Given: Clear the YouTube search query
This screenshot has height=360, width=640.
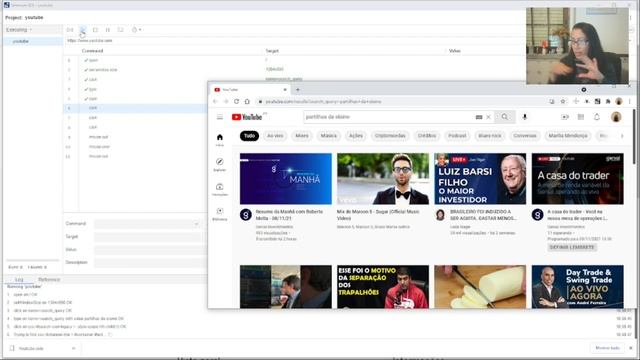Looking at the screenshot, I should pos(488,117).
